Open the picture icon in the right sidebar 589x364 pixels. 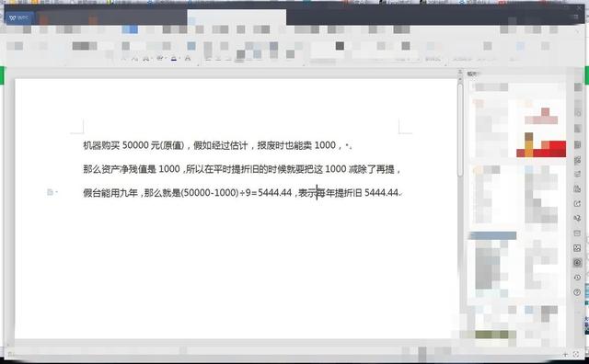coord(577,248)
